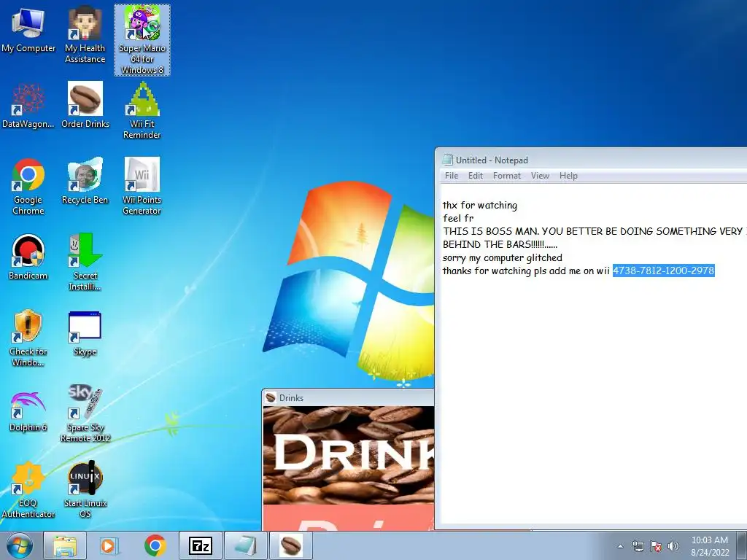Screen dimensions: 747x560
Task: Click the network status tray icon
Action: pos(638,546)
